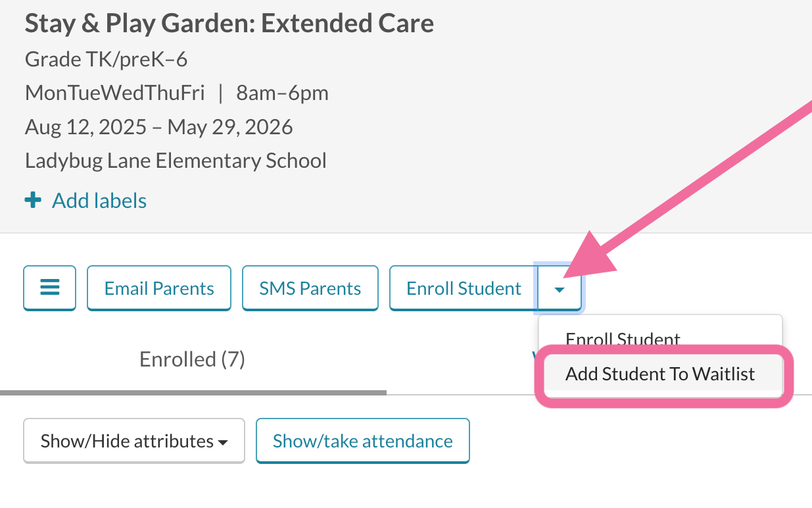Select Add Student To Waitlist option
The image size is (812, 508).
coord(660,374)
